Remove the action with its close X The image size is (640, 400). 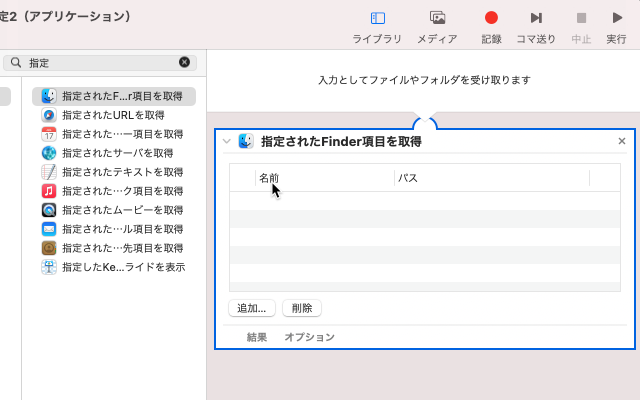pyautogui.click(x=622, y=142)
